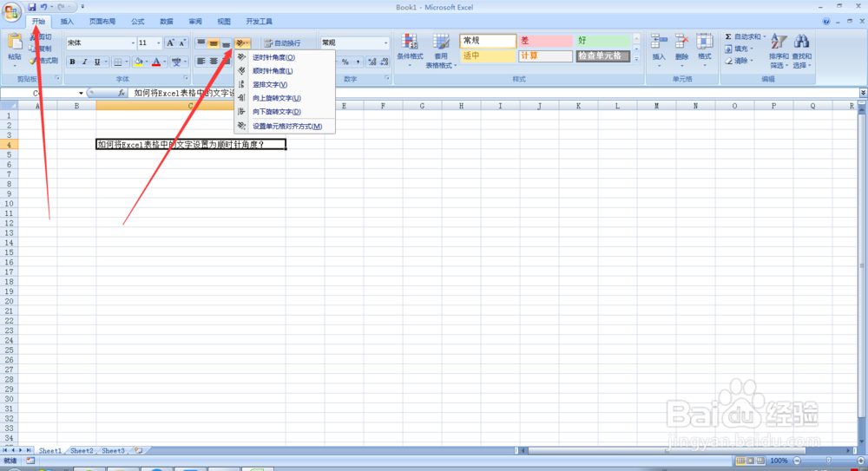Toggle top vertical alignment

click(x=201, y=43)
